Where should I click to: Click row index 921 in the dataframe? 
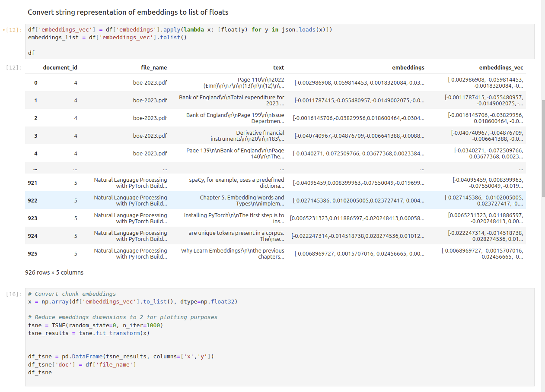click(x=32, y=183)
